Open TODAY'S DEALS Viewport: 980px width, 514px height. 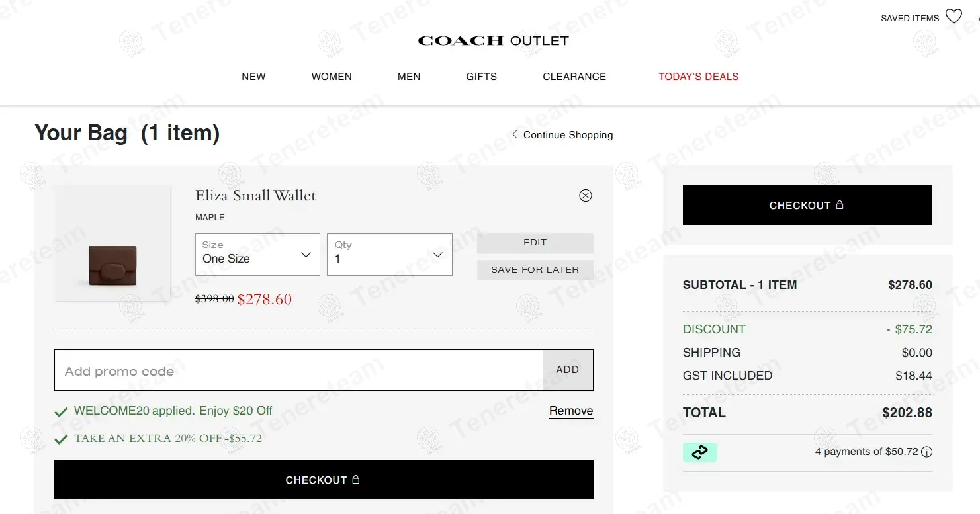pyautogui.click(x=698, y=77)
